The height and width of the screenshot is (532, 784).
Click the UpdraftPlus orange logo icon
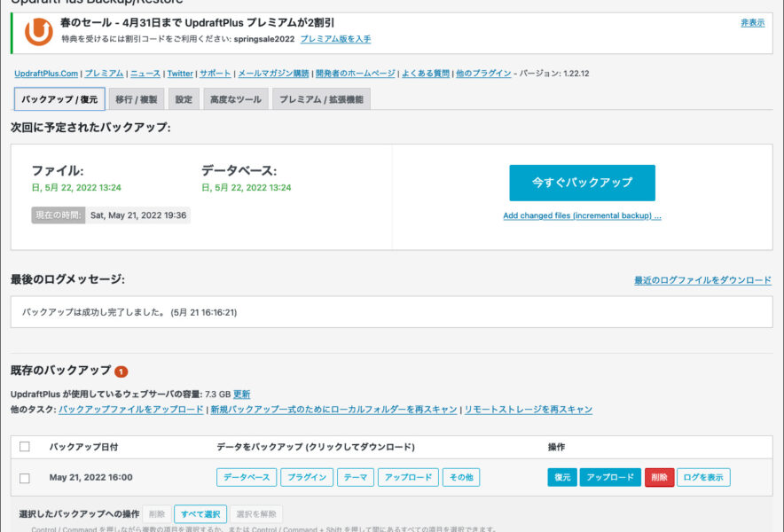(38, 32)
